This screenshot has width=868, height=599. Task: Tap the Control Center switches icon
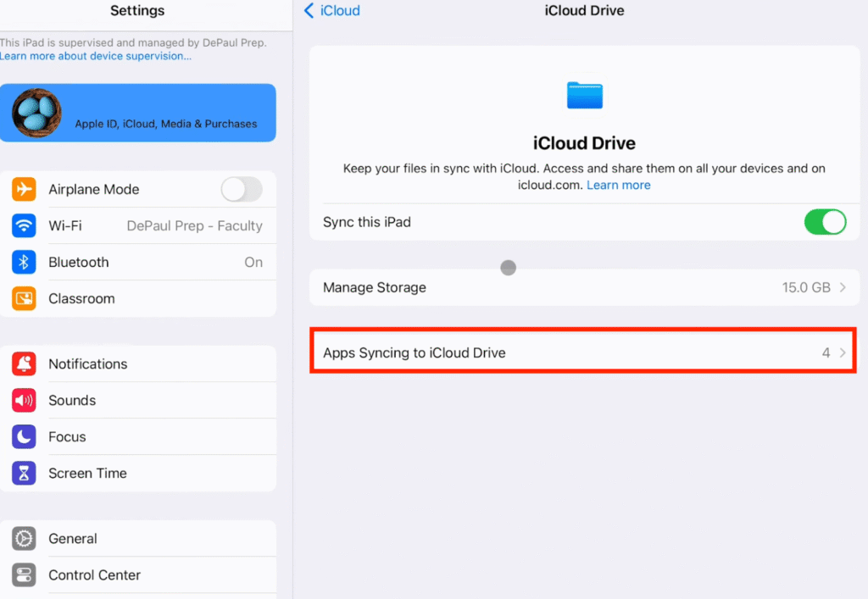[24, 575]
